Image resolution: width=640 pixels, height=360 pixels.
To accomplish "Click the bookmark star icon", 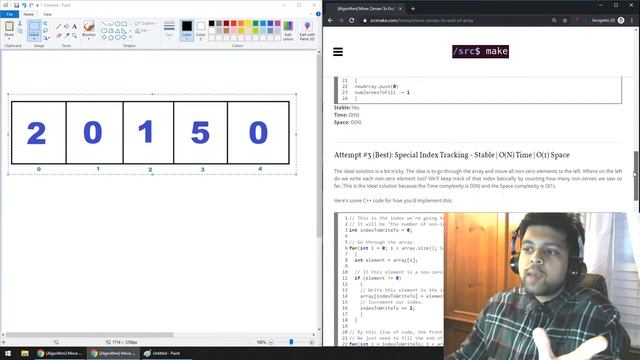I will tap(565, 20).
